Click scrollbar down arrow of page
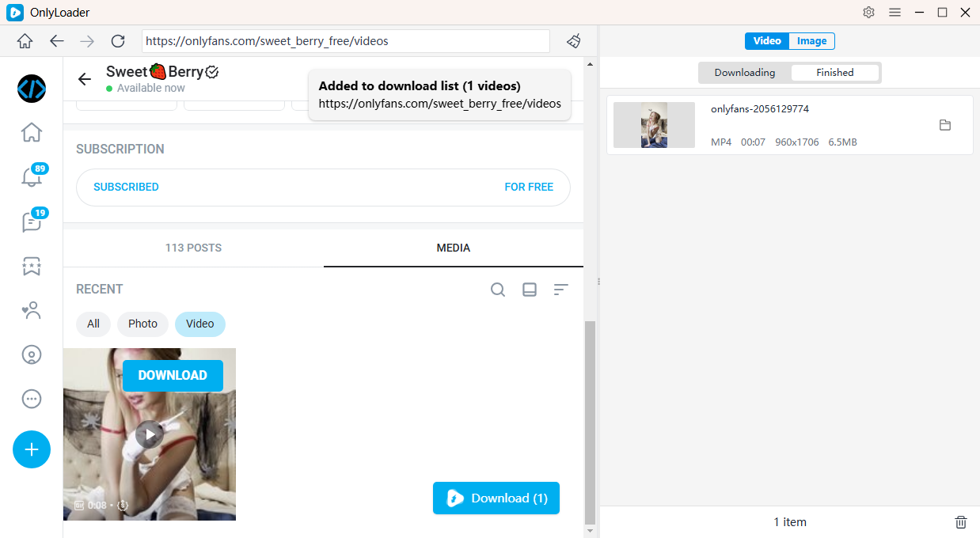 tap(590, 532)
